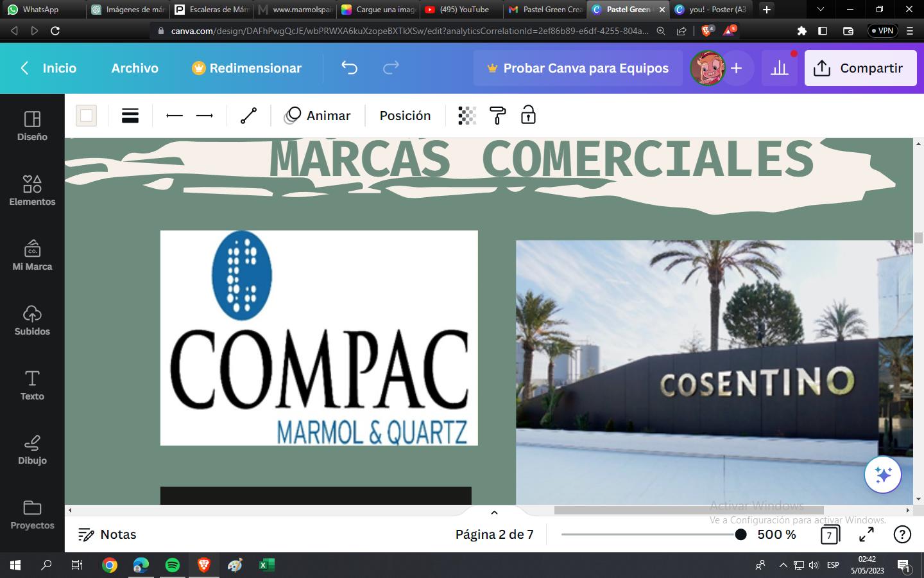Change the line type connector
The width and height of the screenshot is (924, 578).
[248, 116]
